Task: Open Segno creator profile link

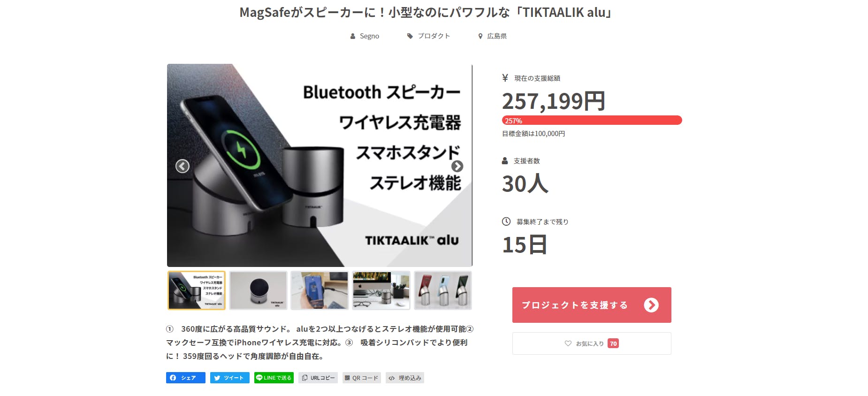Action: 365,36
